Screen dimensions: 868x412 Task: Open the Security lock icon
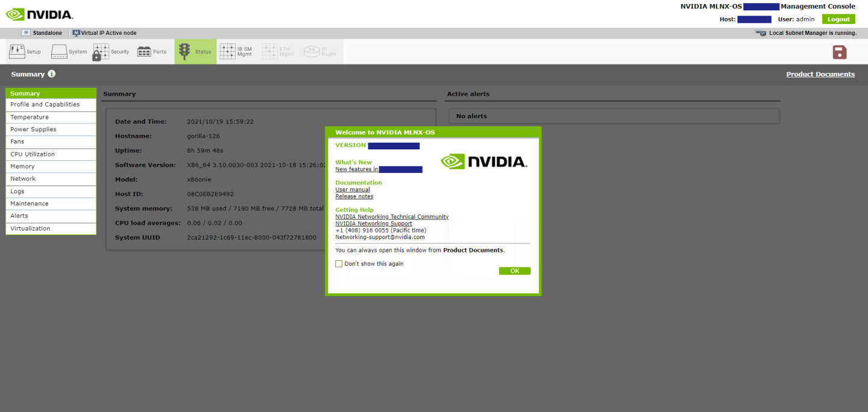pos(101,52)
